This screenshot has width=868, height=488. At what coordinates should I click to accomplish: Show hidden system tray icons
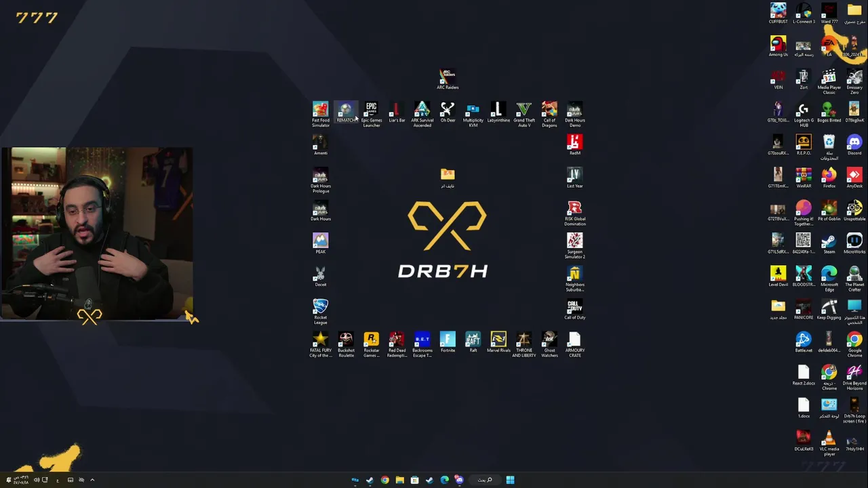pos(92,480)
